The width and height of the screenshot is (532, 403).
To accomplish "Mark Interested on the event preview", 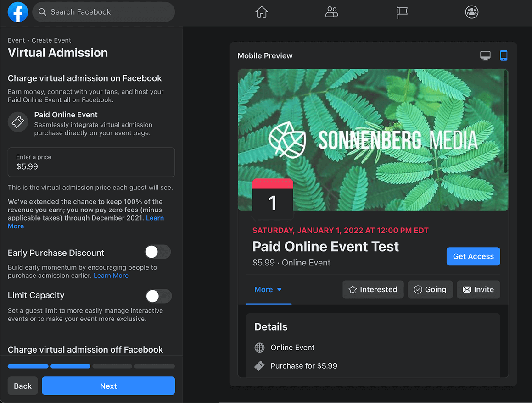I will pyautogui.click(x=373, y=289).
